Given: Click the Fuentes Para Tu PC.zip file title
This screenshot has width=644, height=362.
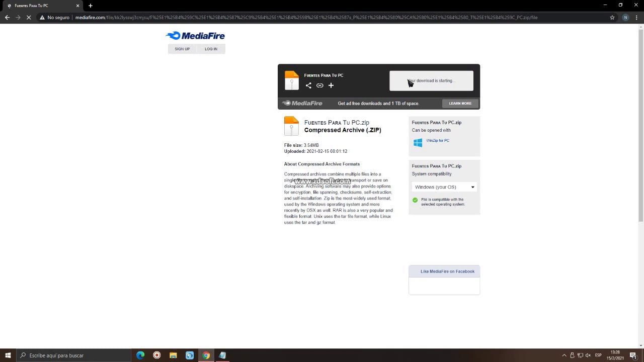Looking at the screenshot, I should coord(337,122).
